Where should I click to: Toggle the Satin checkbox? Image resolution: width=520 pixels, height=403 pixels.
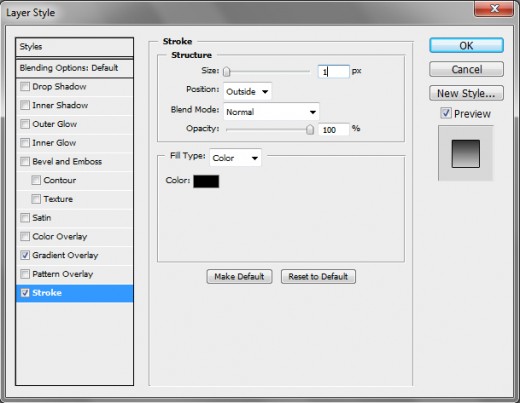coord(25,218)
